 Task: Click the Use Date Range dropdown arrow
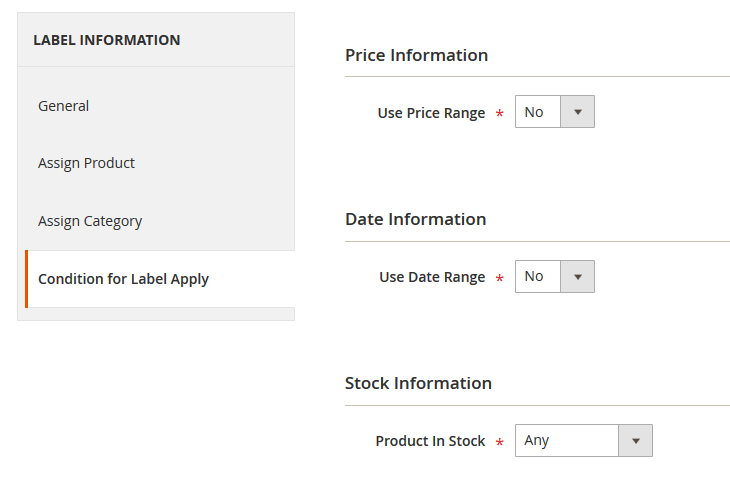[x=577, y=276]
